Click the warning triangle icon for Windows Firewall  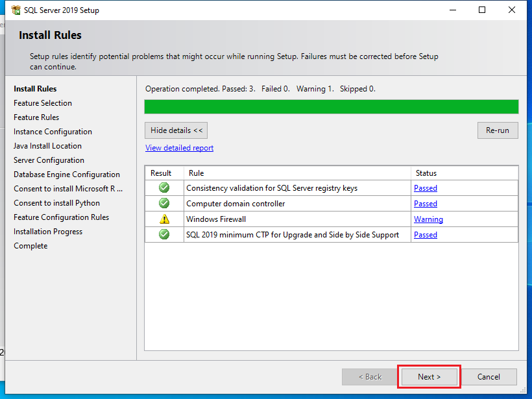(x=164, y=219)
